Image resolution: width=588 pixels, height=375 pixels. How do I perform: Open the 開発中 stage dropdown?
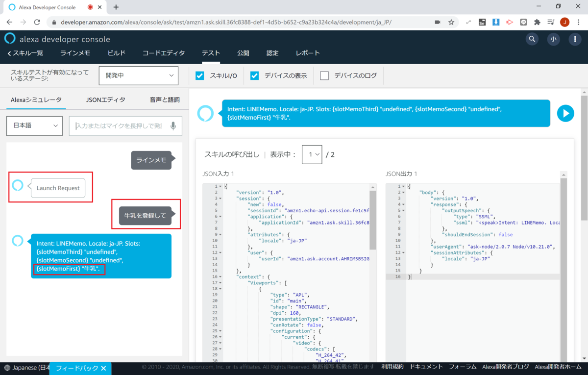click(x=139, y=75)
